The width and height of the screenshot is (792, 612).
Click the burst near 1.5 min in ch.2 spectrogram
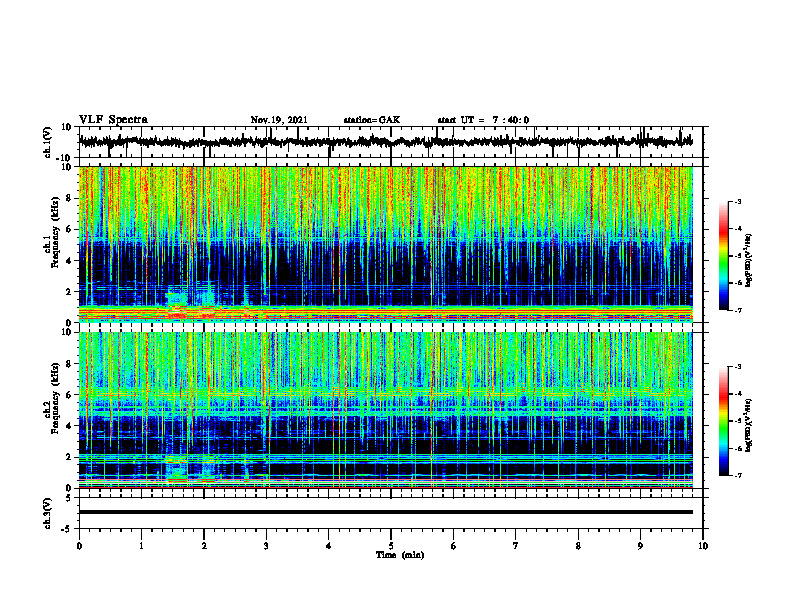tap(177, 467)
